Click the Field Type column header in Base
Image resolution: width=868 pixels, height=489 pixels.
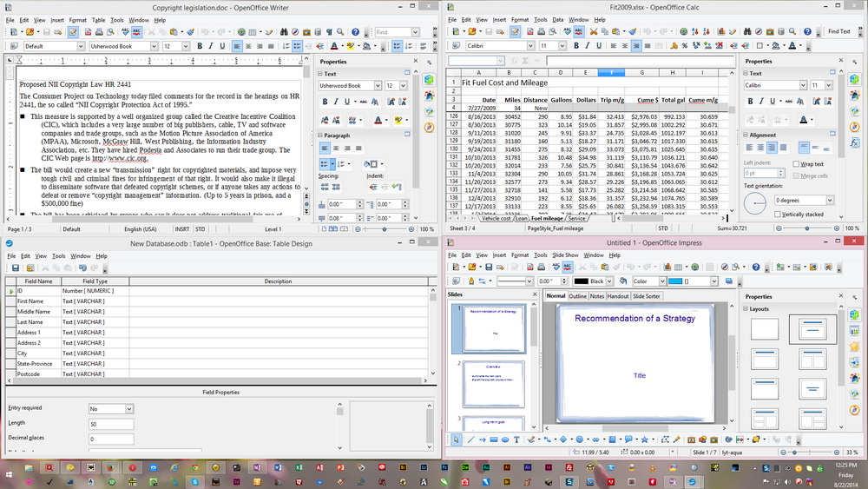coord(95,281)
